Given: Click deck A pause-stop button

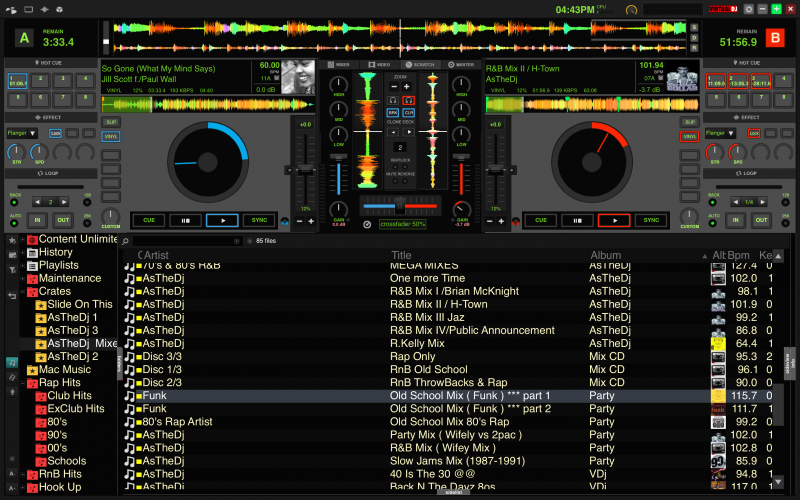Looking at the screenshot, I should point(186,220).
